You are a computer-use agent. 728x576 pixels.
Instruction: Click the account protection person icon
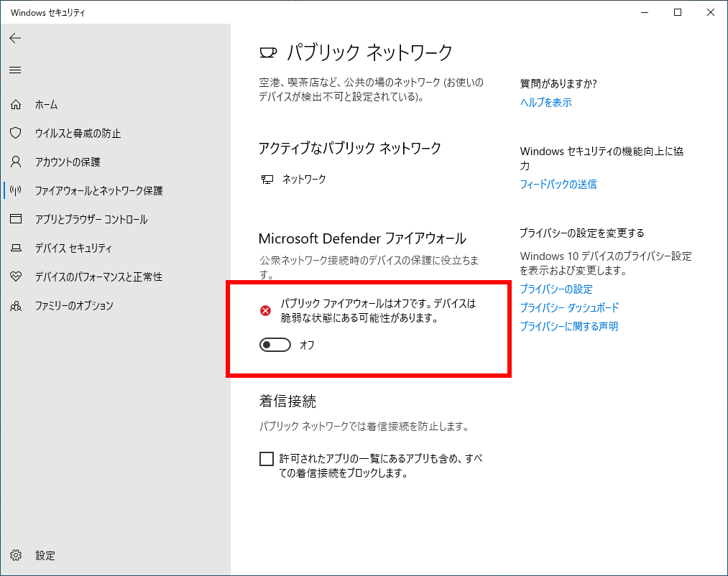point(16,162)
